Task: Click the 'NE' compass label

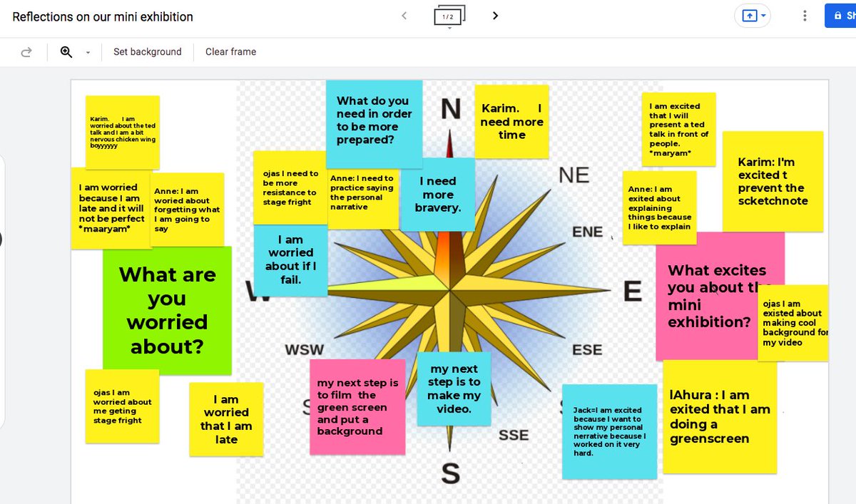Action: pyautogui.click(x=574, y=175)
